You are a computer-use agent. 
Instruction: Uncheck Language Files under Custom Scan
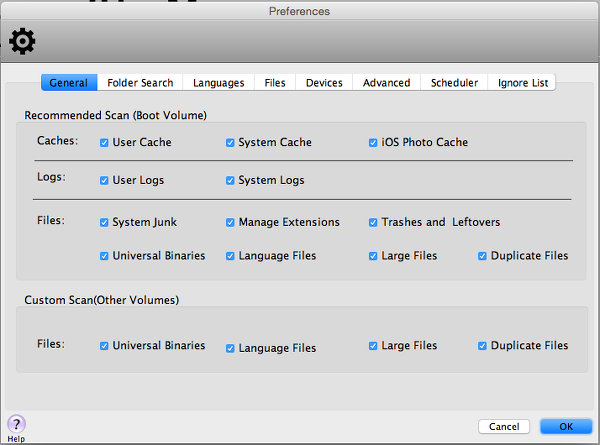[230, 348]
